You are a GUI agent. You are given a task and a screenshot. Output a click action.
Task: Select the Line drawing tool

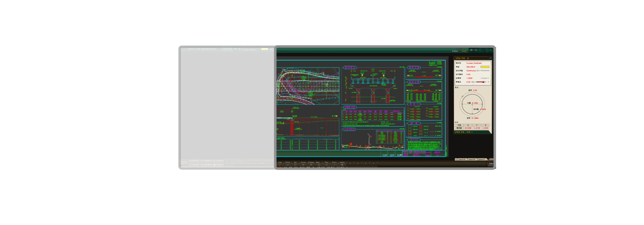pyautogui.click(x=280, y=163)
